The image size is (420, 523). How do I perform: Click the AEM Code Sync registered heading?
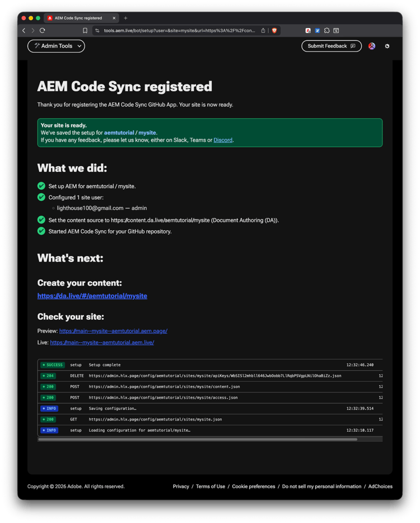tap(125, 86)
